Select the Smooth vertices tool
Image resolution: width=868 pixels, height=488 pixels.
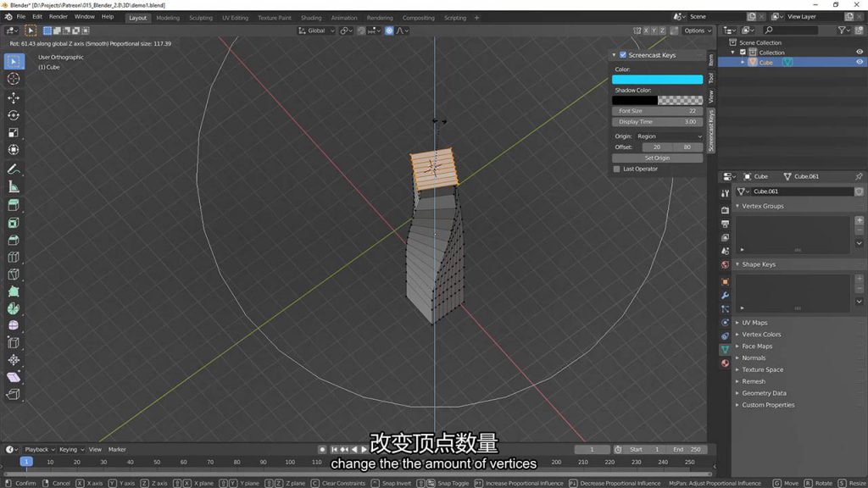[x=14, y=326]
